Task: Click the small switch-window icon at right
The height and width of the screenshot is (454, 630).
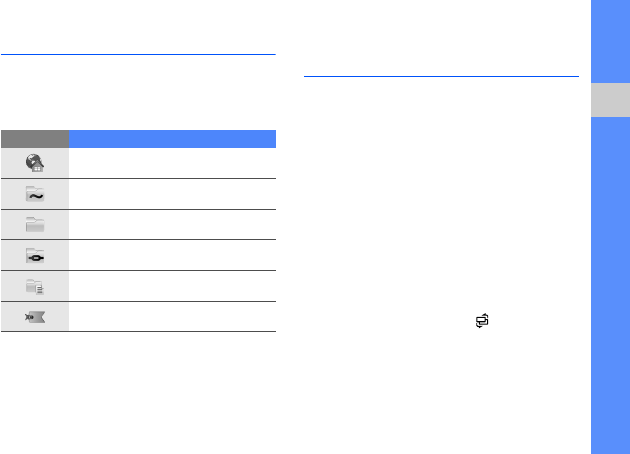Action: coord(483,320)
